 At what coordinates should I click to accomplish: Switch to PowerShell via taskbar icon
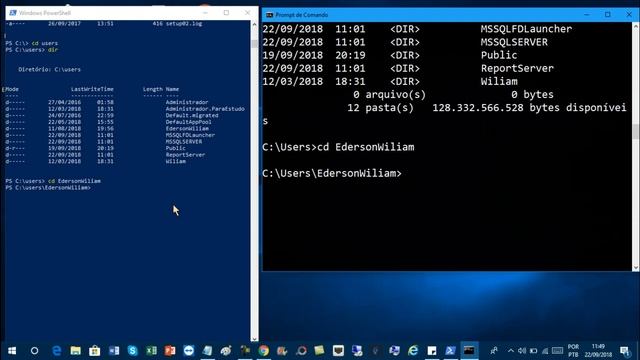(450, 351)
